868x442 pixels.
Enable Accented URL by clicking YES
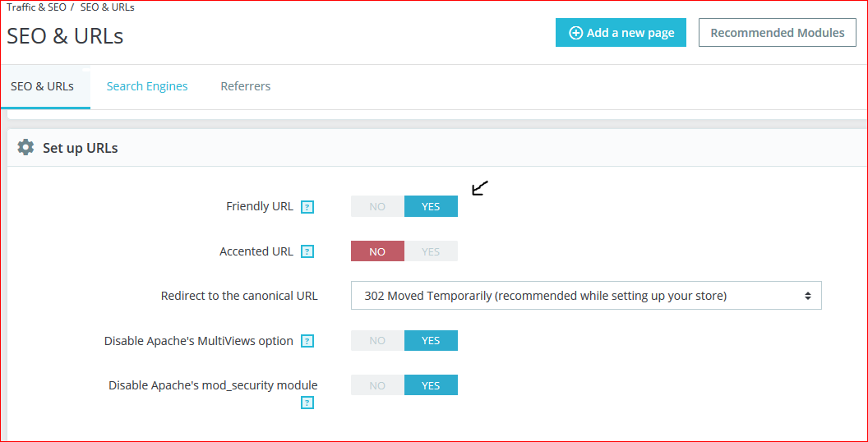(x=431, y=251)
